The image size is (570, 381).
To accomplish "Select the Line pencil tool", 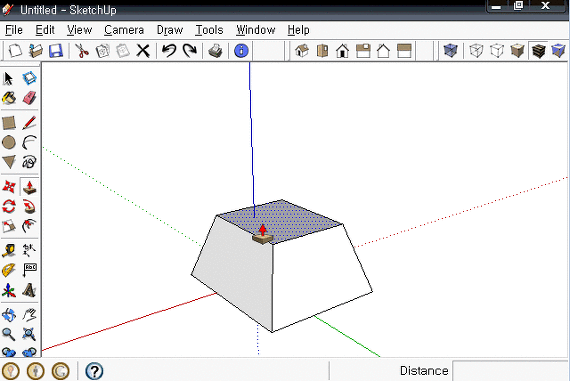I will [29, 123].
